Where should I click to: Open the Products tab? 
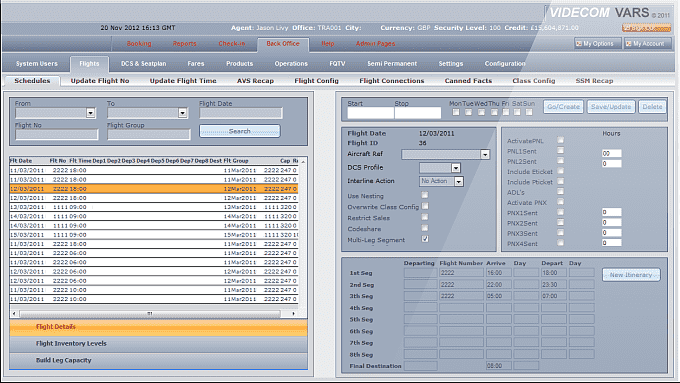click(239, 64)
